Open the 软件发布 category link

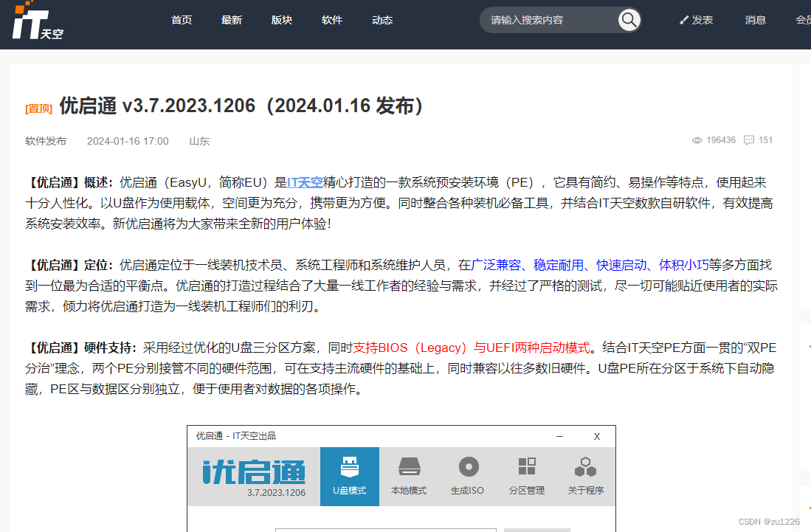46,141
